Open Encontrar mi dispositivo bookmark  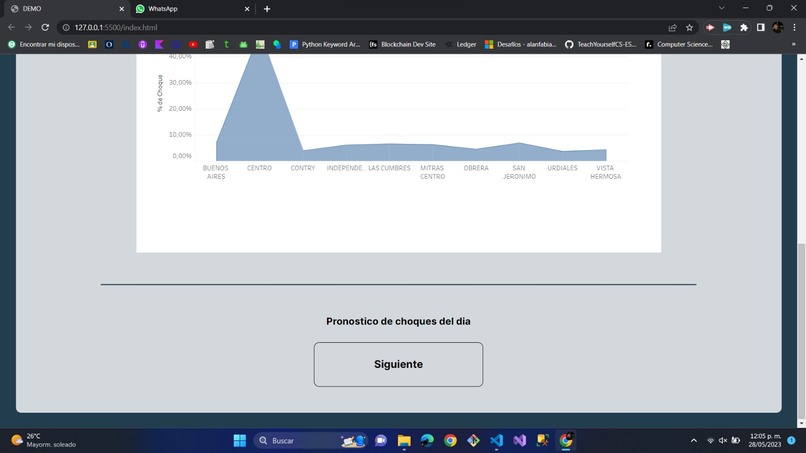(44, 45)
